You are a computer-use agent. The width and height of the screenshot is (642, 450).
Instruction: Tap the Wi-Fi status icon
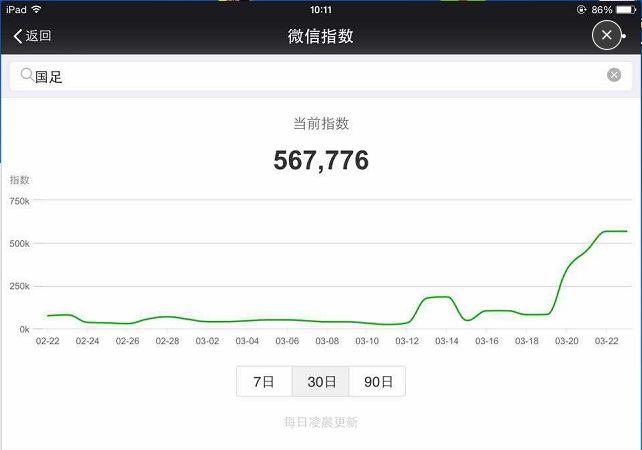36,9
